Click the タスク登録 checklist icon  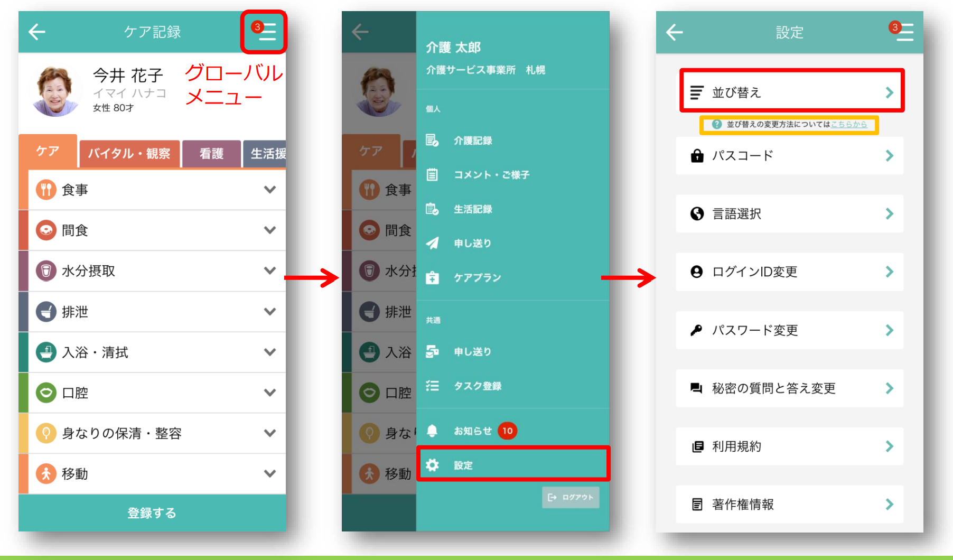432,386
